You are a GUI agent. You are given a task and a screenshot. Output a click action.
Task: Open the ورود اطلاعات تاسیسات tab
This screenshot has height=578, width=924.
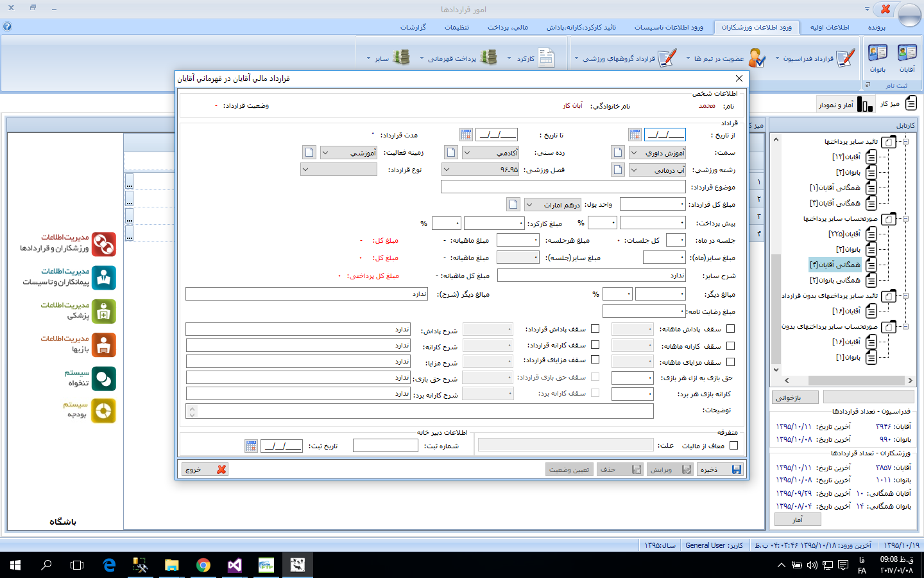[x=669, y=27]
